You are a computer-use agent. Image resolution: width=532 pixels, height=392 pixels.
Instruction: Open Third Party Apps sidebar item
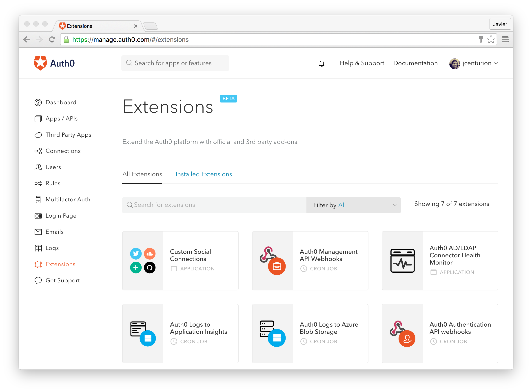pos(68,135)
